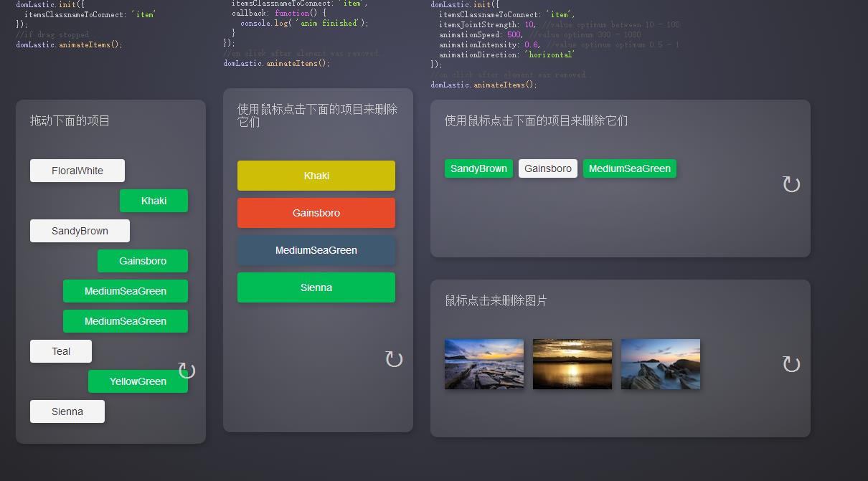Remove the golden sunset photo thumbnail
Screen dimensions: 868x481
pyautogui.click(x=572, y=364)
